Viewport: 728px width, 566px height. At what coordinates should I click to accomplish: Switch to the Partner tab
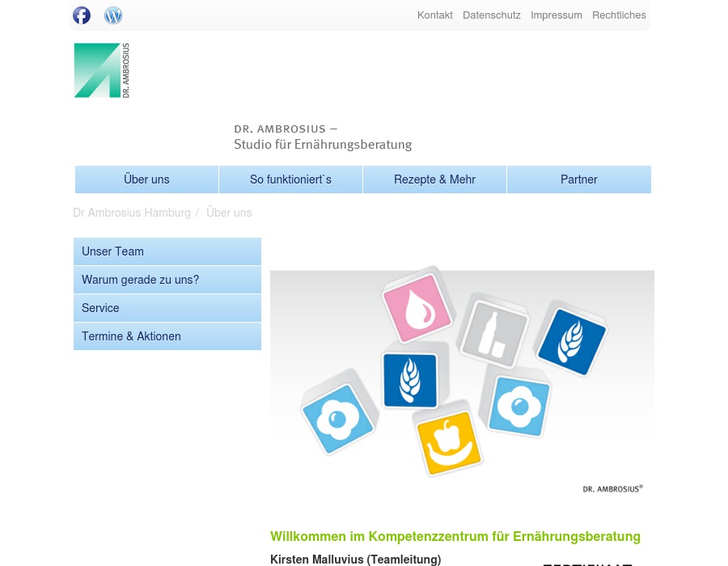point(579,180)
